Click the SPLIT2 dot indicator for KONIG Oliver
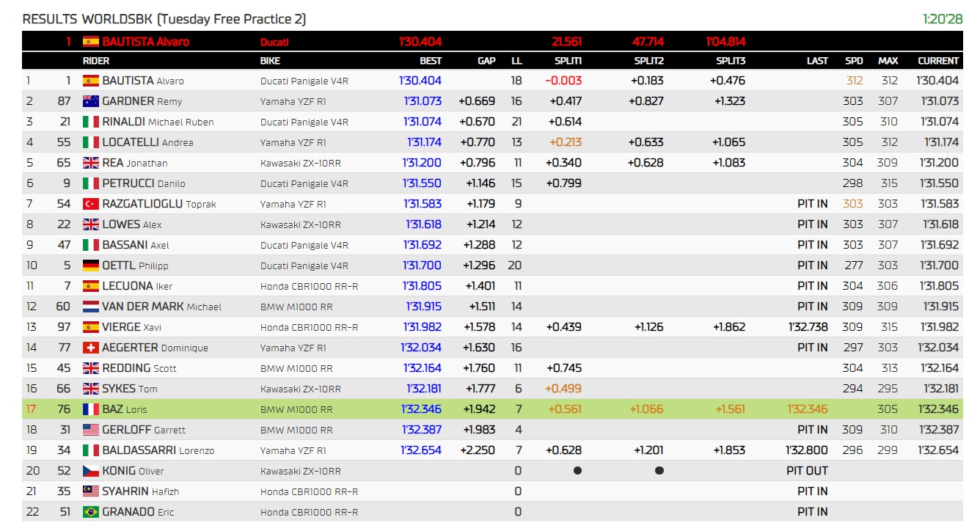This screenshot has height=531, width=980. [659, 471]
